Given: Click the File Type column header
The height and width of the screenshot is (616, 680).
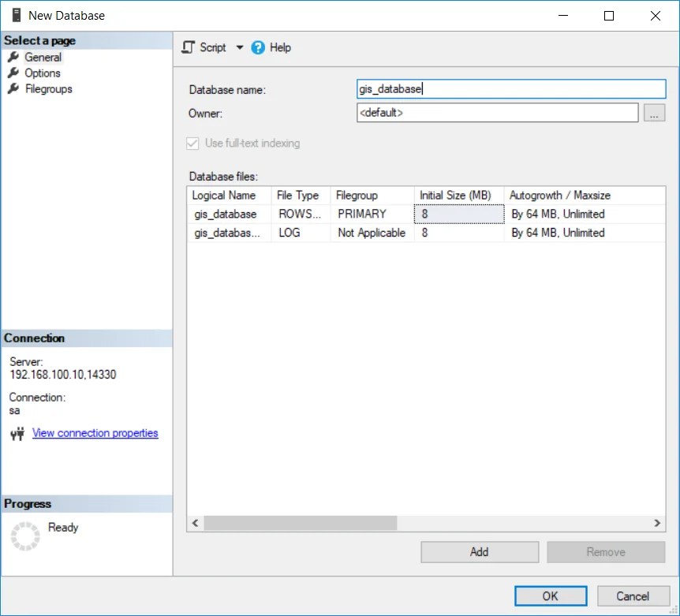Looking at the screenshot, I should pos(301,196).
